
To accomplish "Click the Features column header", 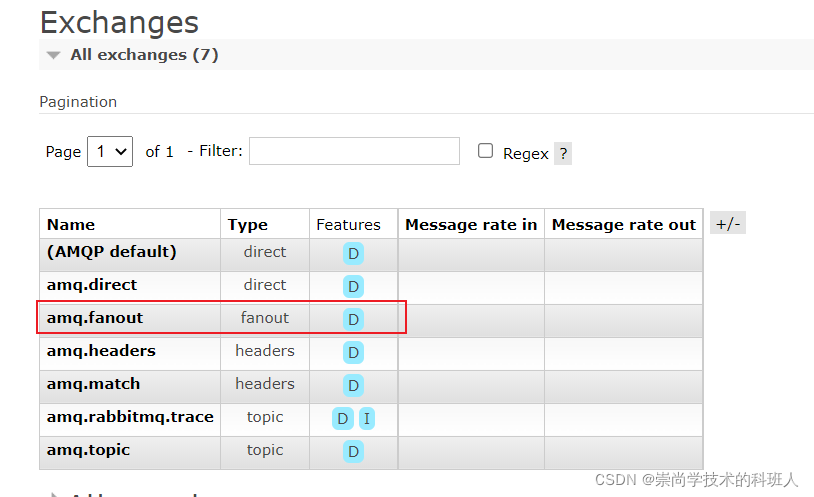I will (348, 225).
